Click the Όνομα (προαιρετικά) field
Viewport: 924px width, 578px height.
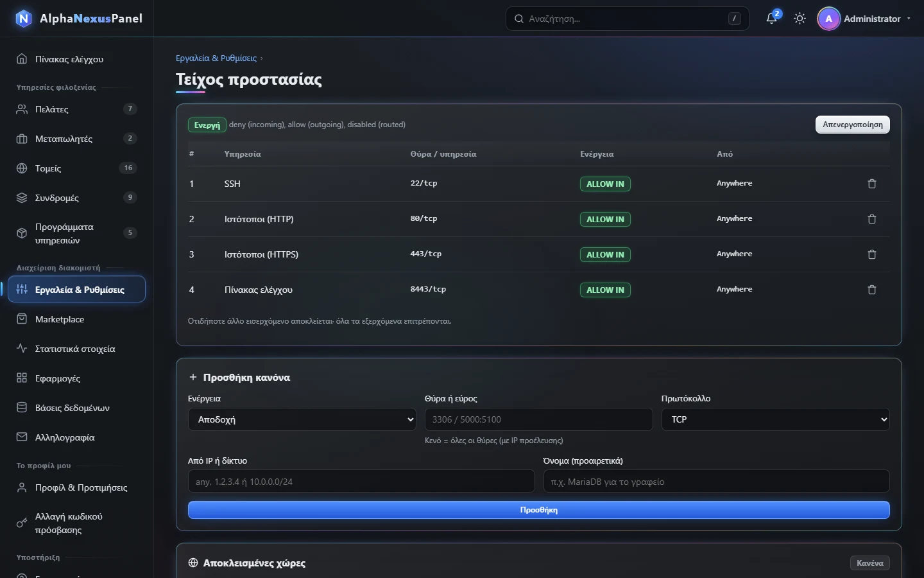tap(717, 482)
